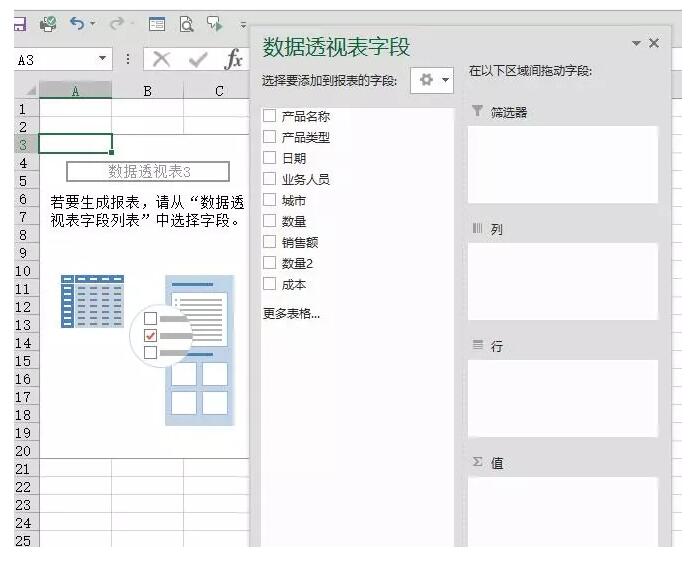
Task: Click the 值 sigma icon
Action: (x=478, y=462)
